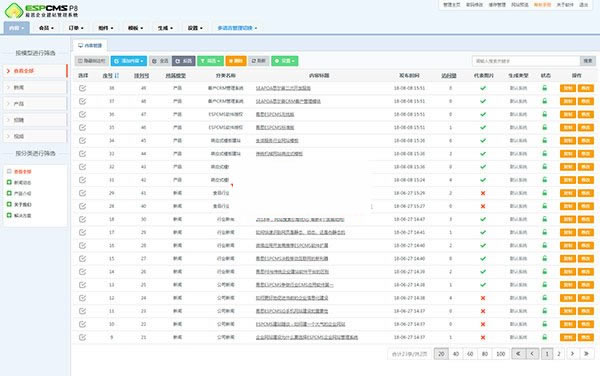Go to the last page double-arrow

pyautogui.click(x=586, y=354)
